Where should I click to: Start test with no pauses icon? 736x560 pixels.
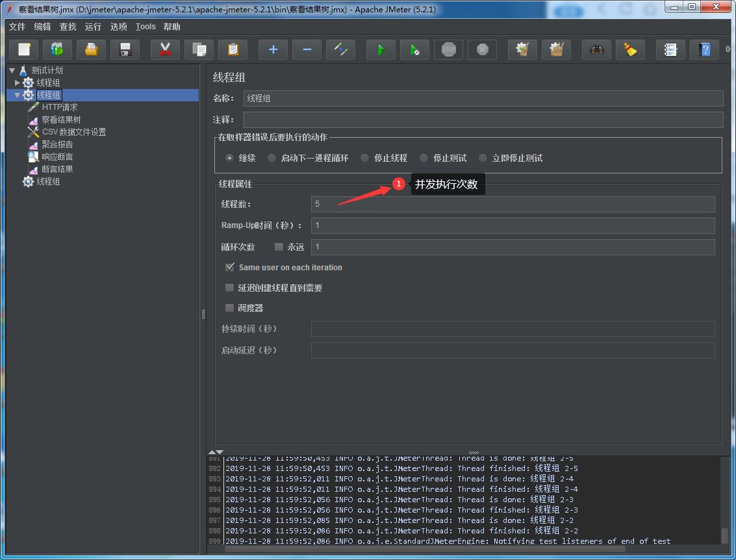coord(415,49)
